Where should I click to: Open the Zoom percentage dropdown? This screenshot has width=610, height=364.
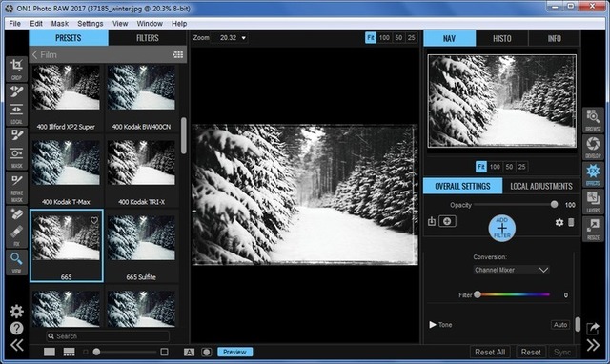tap(233, 38)
